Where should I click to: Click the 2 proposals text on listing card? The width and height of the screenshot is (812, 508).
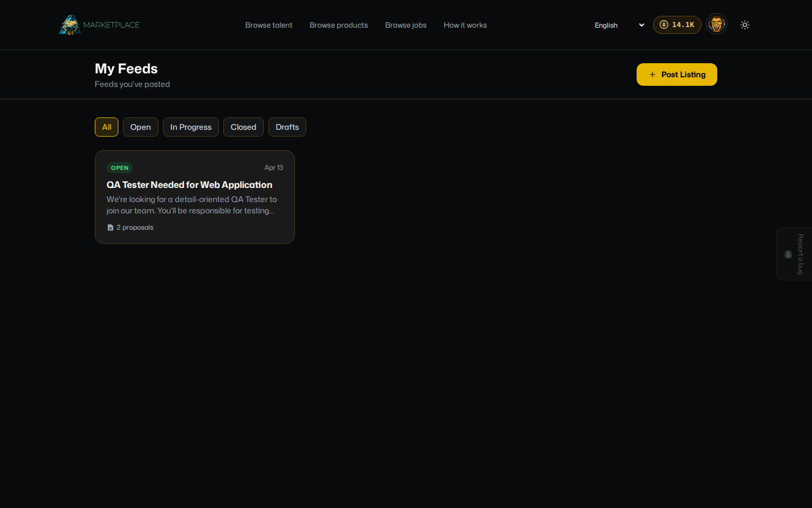(135, 227)
